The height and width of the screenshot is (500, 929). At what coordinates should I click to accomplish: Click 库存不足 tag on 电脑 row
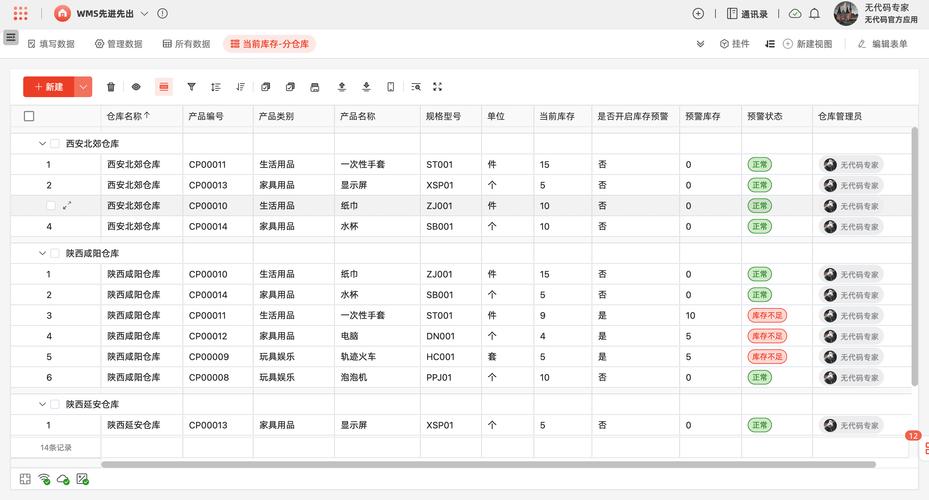(x=767, y=336)
